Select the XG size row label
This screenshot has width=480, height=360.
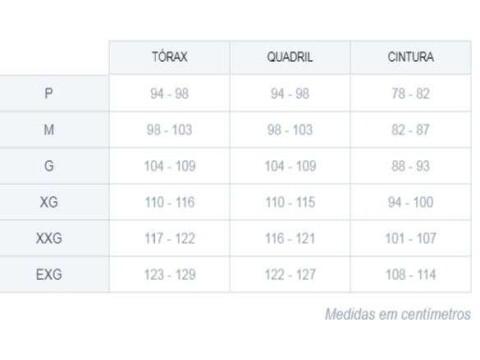click(x=49, y=202)
